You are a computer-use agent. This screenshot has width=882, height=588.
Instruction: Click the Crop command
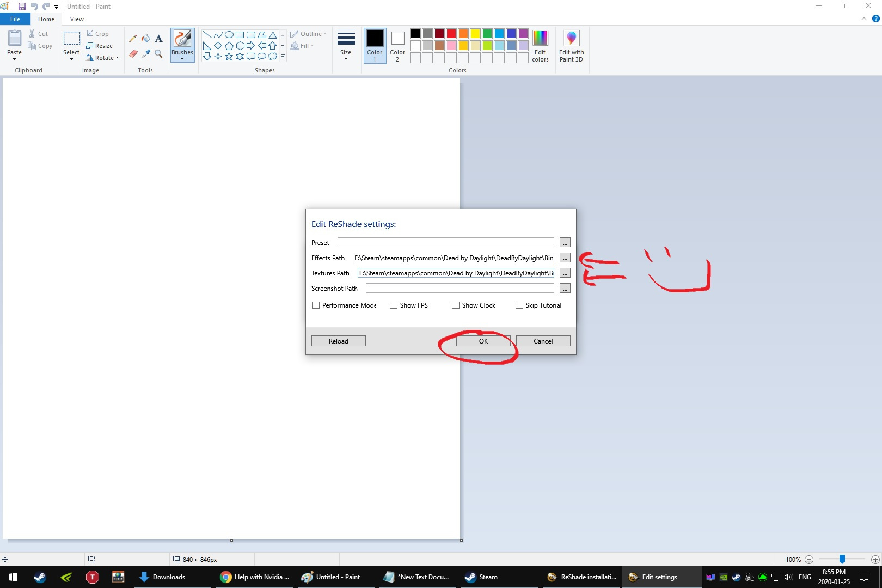click(97, 34)
